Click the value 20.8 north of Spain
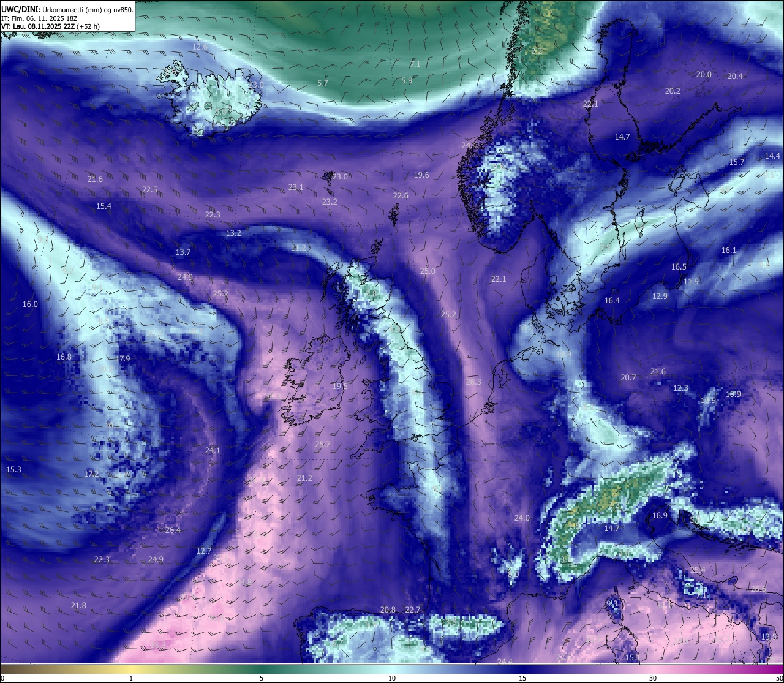Image resolution: width=784 pixels, height=683 pixels. 388,610
